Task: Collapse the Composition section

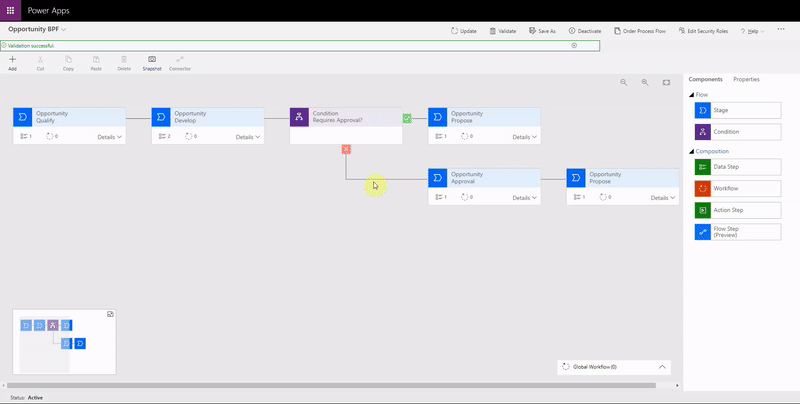Action: [693, 151]
